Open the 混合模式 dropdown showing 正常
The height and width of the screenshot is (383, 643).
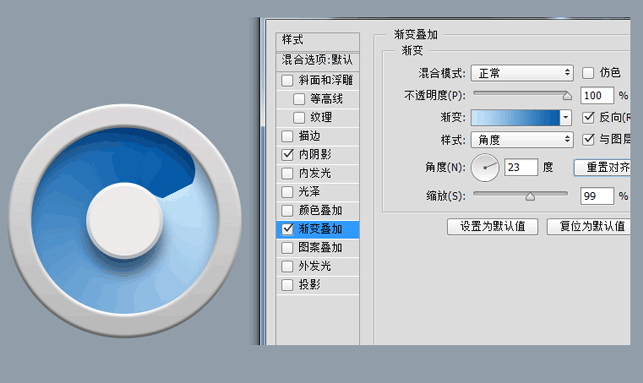[x=522, y=73]
